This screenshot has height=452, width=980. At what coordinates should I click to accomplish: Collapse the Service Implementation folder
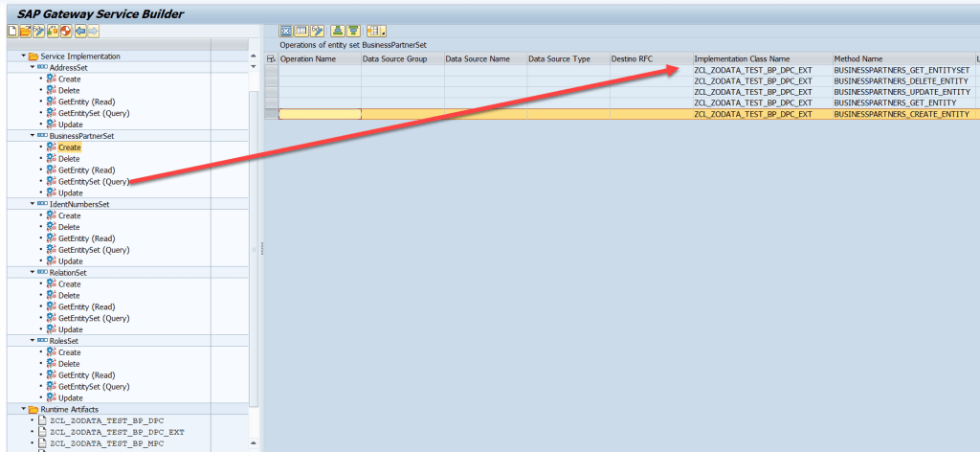(x=24, y=56)
